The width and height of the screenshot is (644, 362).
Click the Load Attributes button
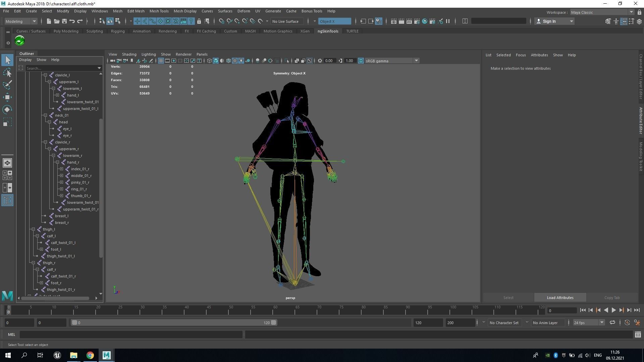(x=560, y=298)
